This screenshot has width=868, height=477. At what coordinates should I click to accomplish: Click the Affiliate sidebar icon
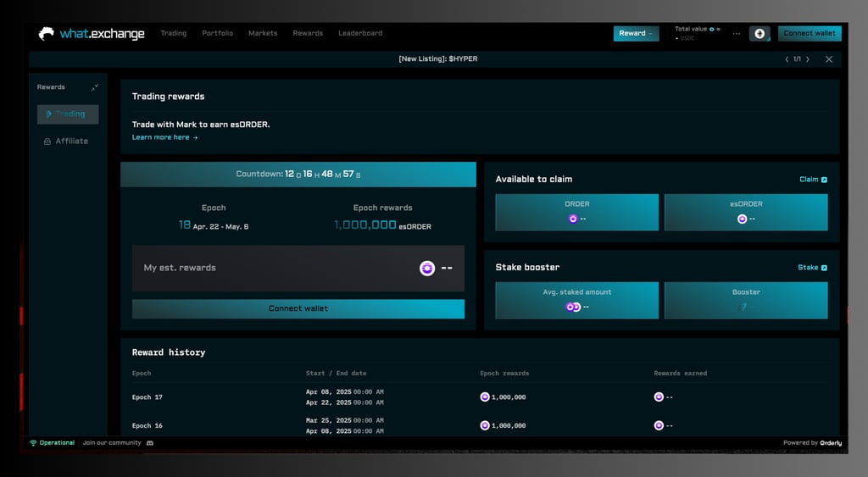(x=47, y=141)
